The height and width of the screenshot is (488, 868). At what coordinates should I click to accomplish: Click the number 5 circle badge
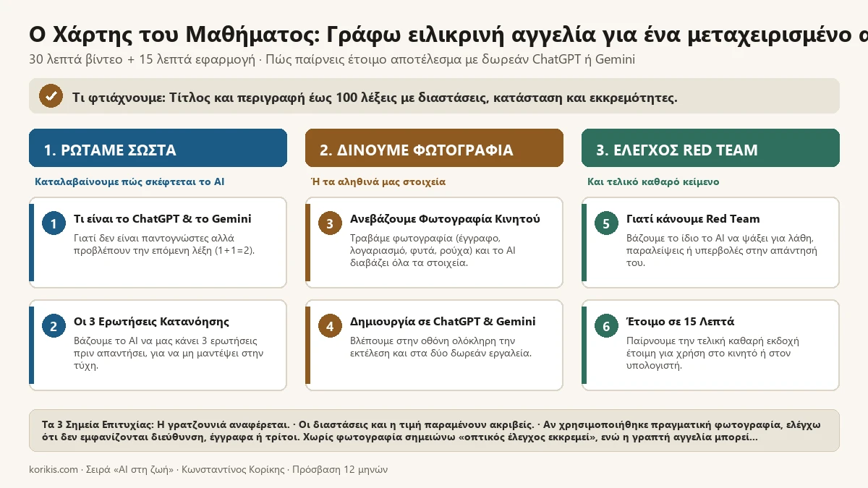(606, 224)
